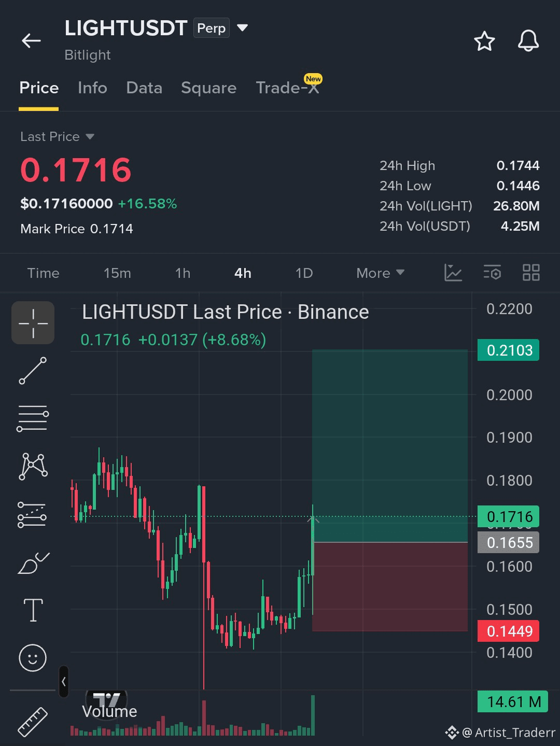The image size is (560, 746).
Task: Expand the Last Price selector
Action: (x=57, y=136)
